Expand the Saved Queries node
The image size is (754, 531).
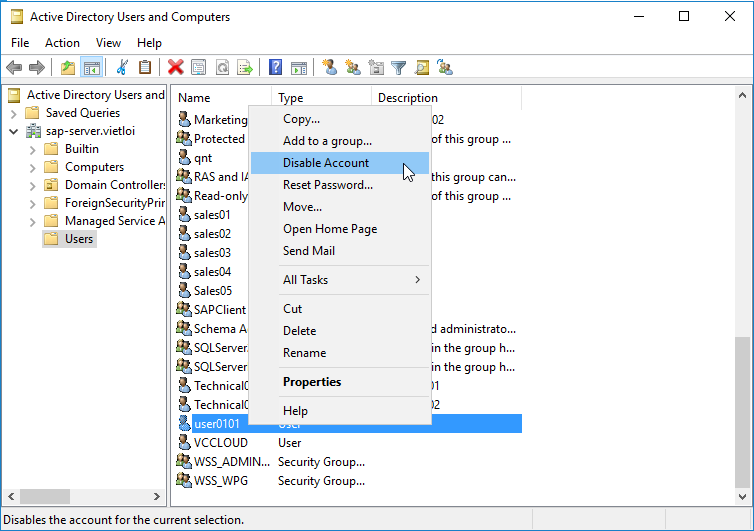coord(13,114)
